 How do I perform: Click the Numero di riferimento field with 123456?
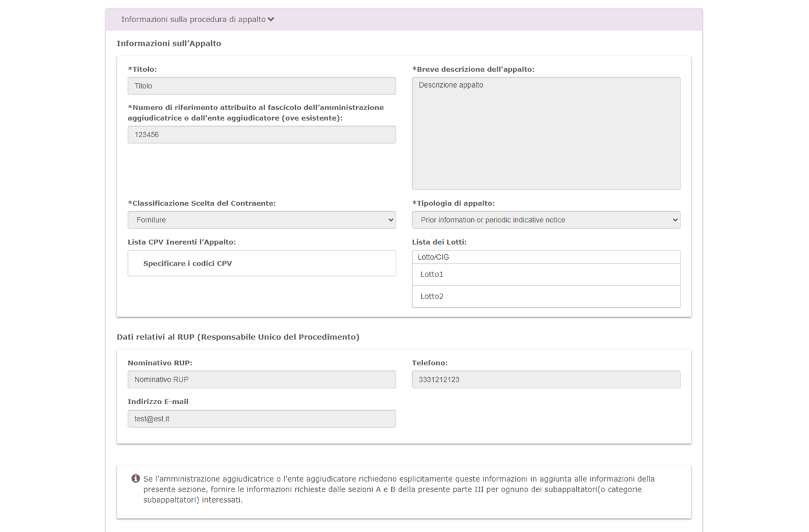[x=261, y=135]
